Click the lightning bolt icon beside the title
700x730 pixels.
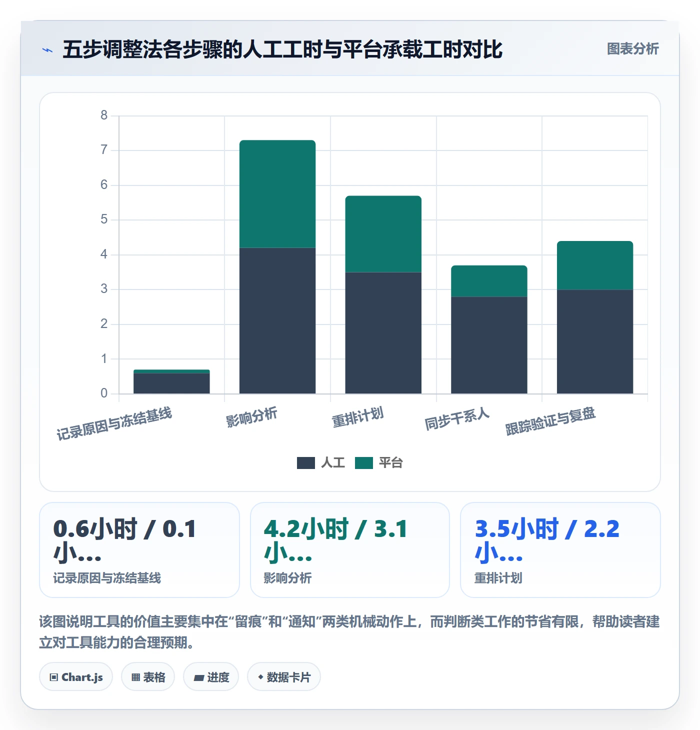pyautogui.click(x=47, y=50)
